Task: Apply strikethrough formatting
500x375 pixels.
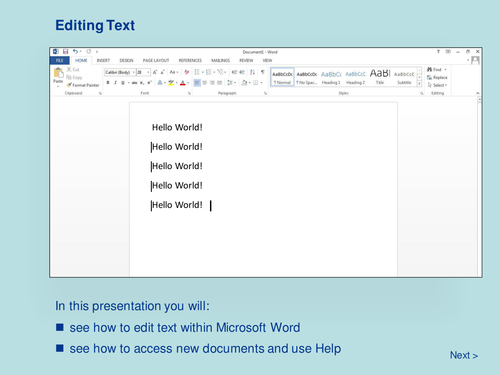Action: 134,83
